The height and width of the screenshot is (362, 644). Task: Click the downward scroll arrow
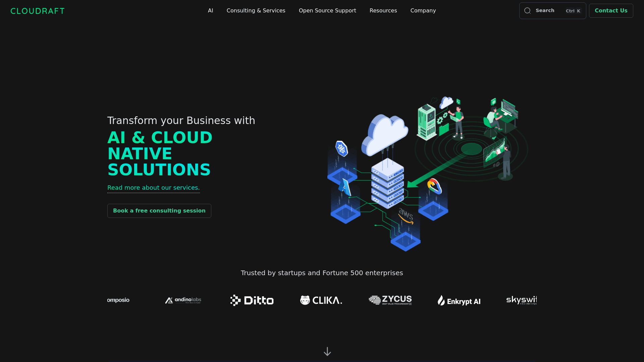[x=327, y=351]
